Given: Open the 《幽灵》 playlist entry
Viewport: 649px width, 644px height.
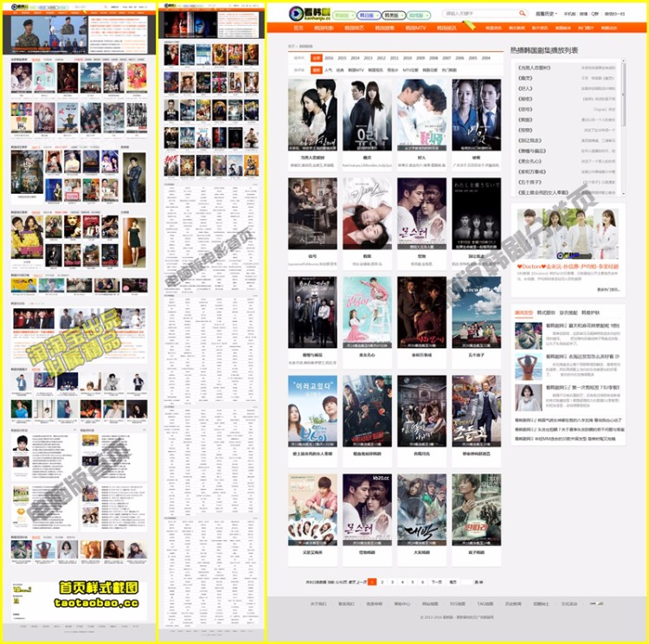Looking at the screenshot, I should pyautogui.click(x=525, y=78).
